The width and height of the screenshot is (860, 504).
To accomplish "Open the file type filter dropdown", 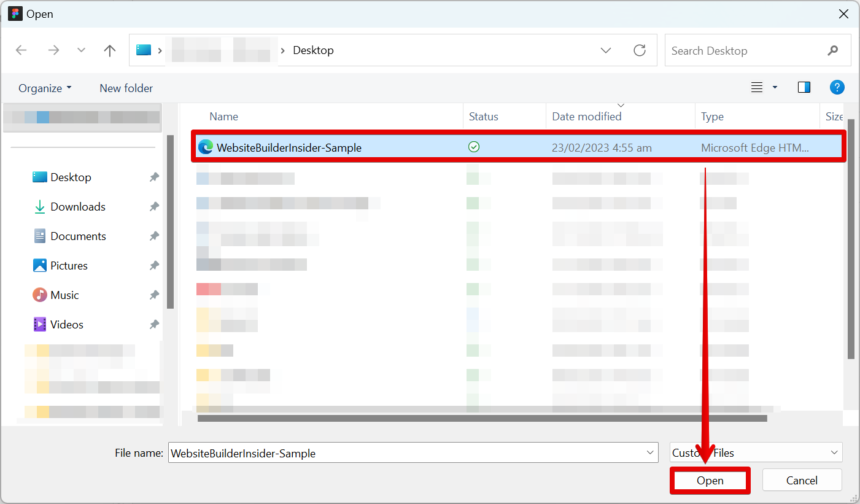I will pyautogui.click(x=756, y=453).
